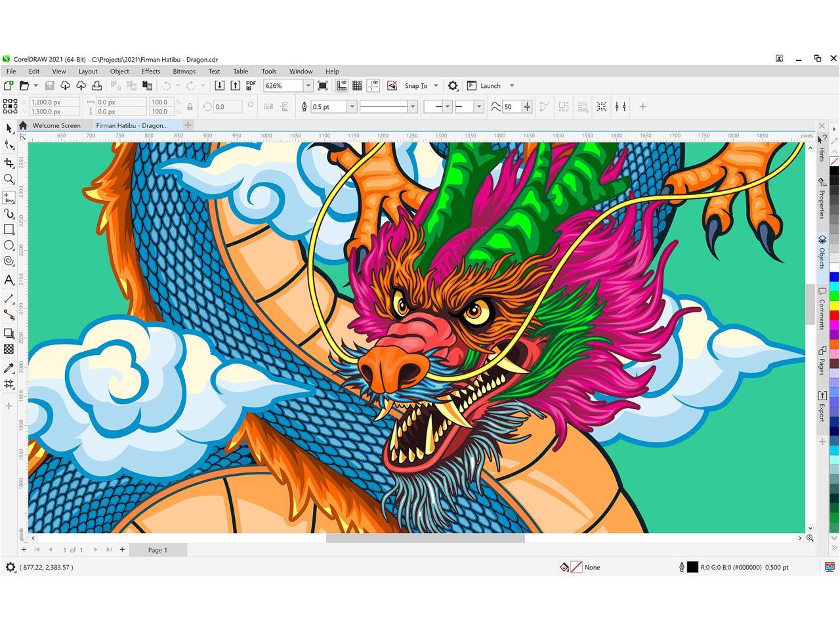This screenshot has width=840, height=630.
Task: Expand the outline width dropdown
Action: point(352,106)
